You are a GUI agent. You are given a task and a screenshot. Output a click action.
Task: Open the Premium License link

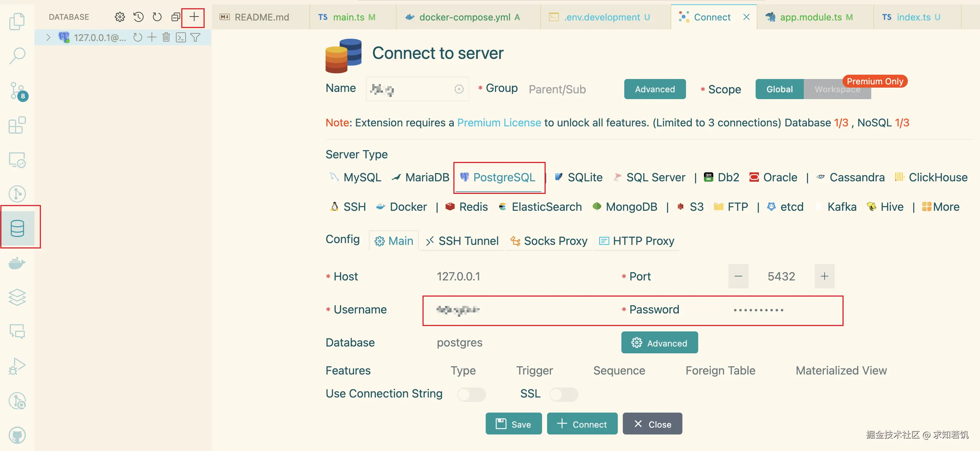(499, 122)
